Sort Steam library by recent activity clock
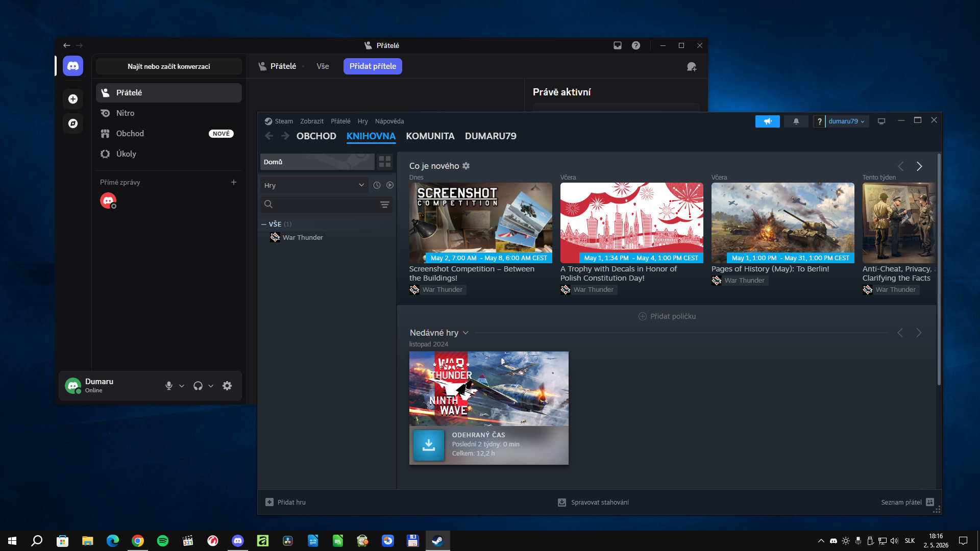Viewport: 980px width, 551px height. (377, 185)
